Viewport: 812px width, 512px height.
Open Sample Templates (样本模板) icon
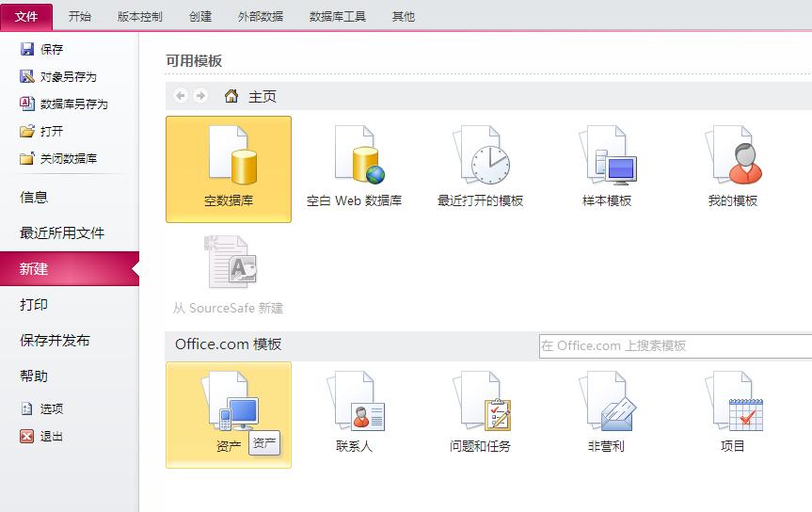[x=608, y=155]
